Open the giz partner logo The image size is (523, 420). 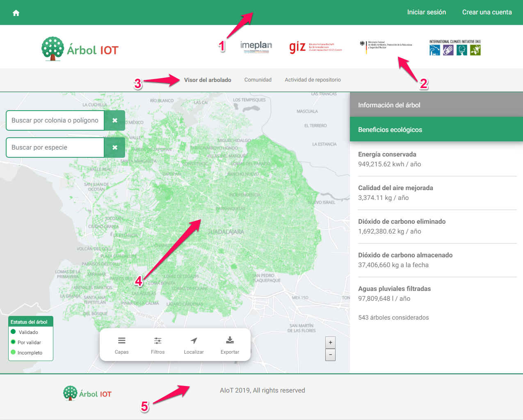(315, 47)
